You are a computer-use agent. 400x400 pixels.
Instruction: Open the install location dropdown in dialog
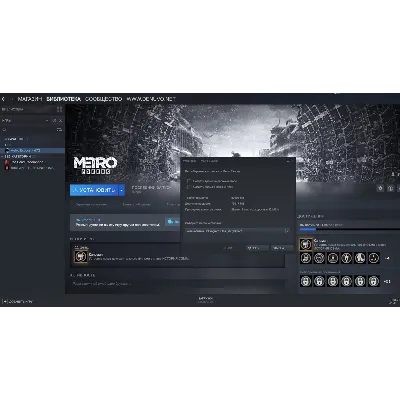(x=237, y=231)
